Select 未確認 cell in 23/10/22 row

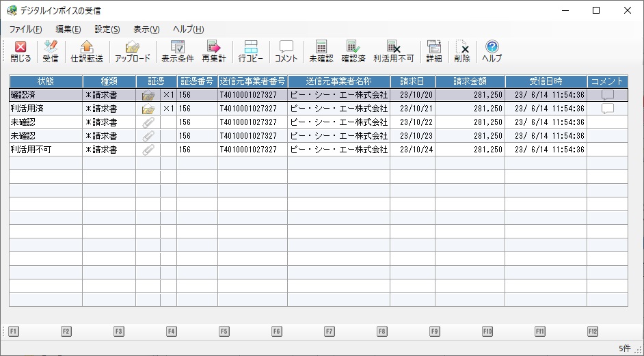pos(46,122)
